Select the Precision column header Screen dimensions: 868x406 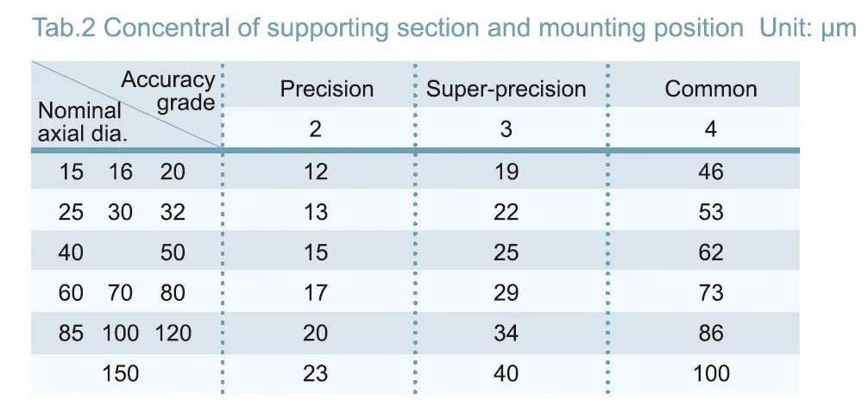point(327,89)
